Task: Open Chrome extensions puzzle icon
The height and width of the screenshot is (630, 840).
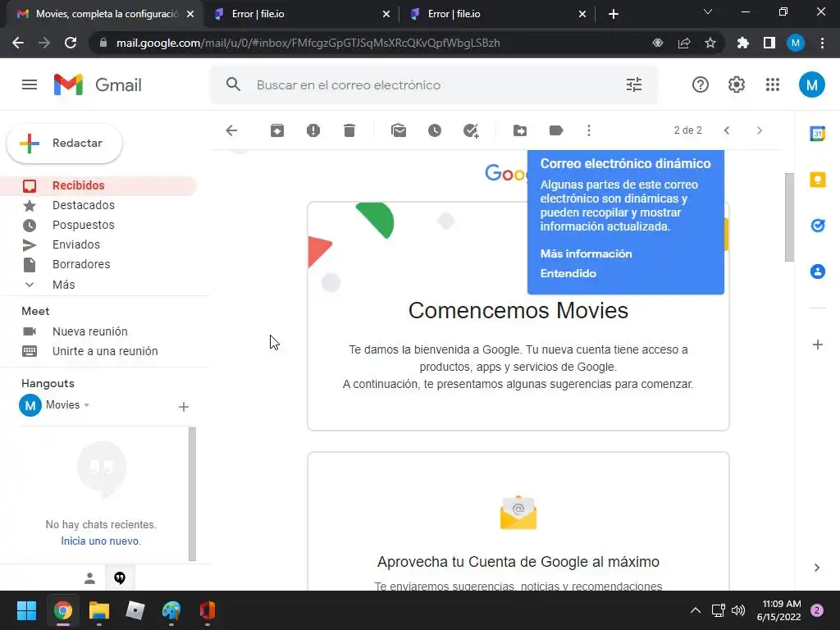Action: [x=742, y=43]
